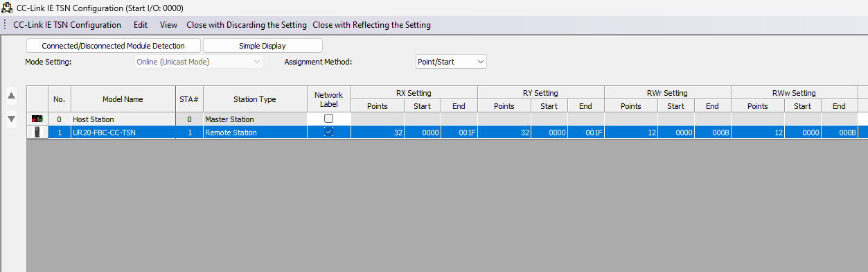Uncheck Network Label for UR20-FBC-CC-TSN row
Viewport: 868px width, 272px height.
coord(328,132)
